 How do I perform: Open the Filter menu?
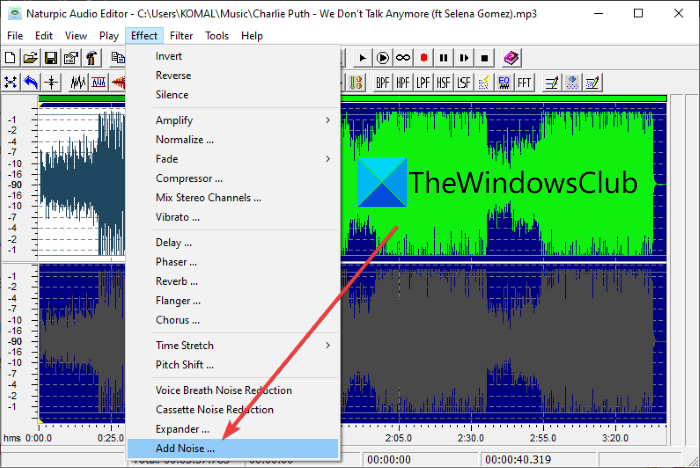181,36
